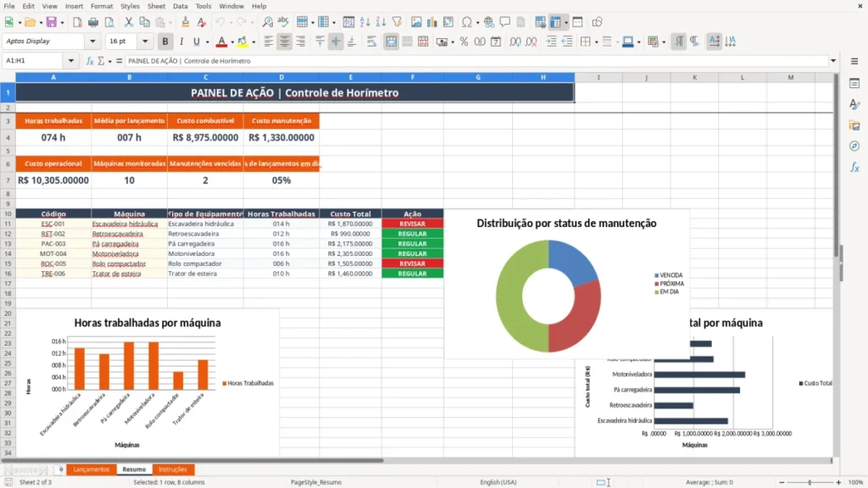Click the Format as Percent icon

click(464, 42)
